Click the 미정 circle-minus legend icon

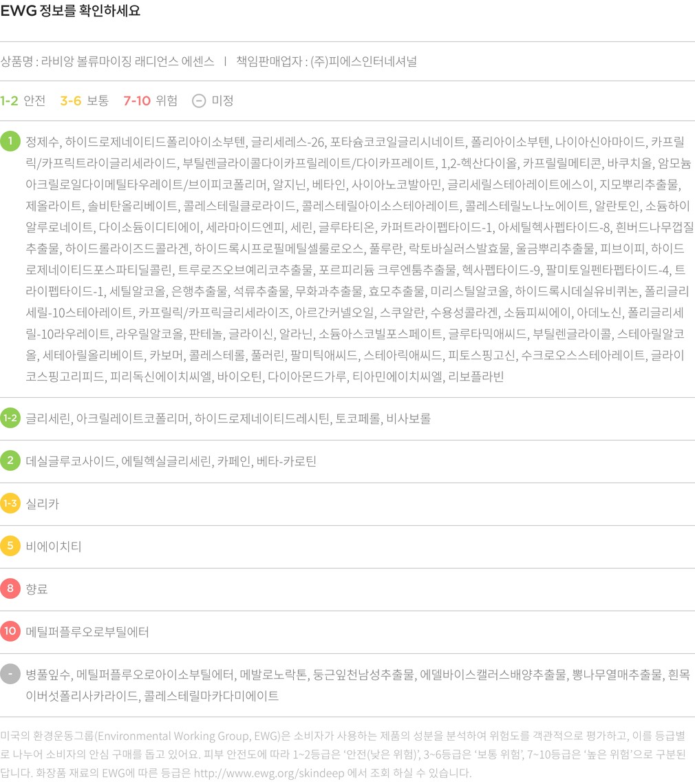pyautogui.click(x=198, y=100)
